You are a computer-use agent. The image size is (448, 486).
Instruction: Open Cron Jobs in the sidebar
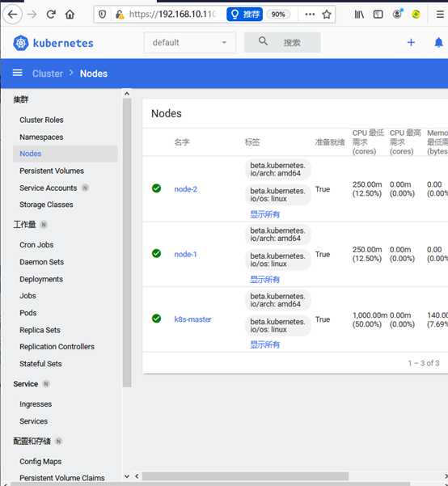(36, 245)
